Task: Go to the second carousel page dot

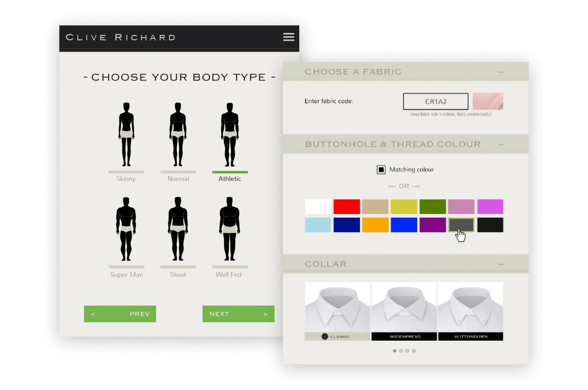Action: (x=401, y=351)
